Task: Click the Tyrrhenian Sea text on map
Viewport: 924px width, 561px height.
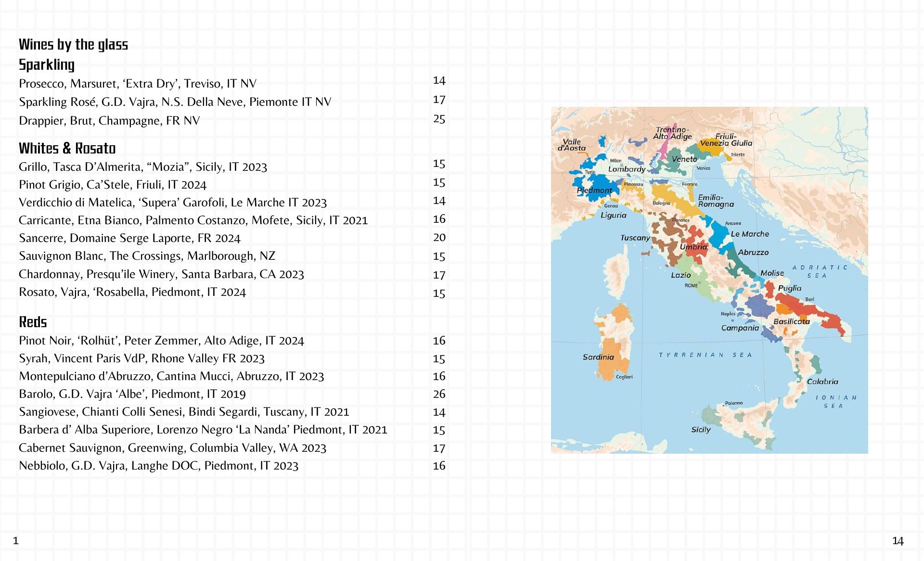Action: click(705, 355)
